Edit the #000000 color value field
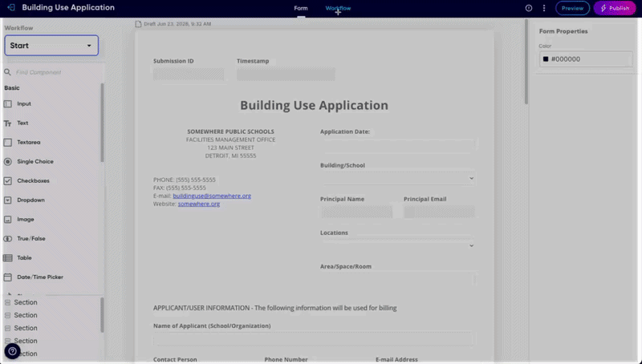The image size is (642, 364). pos(586,59)
